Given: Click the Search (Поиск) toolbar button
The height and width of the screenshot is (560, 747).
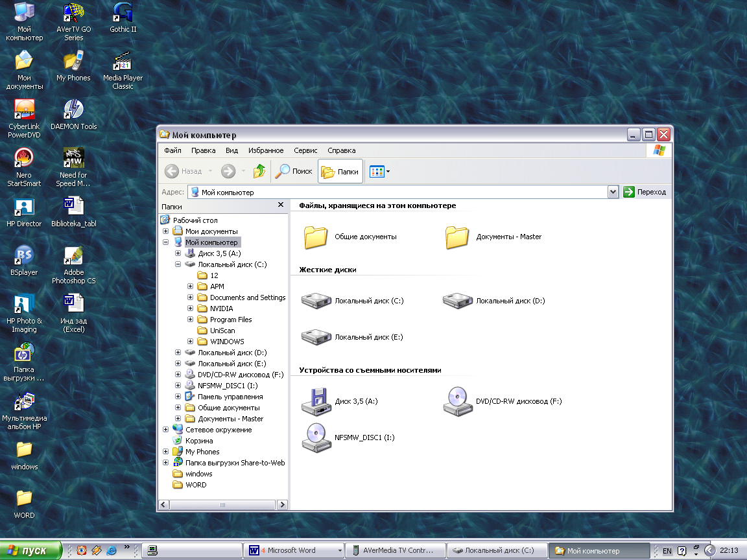Looking at the screenshot, I should click(294, 171).
